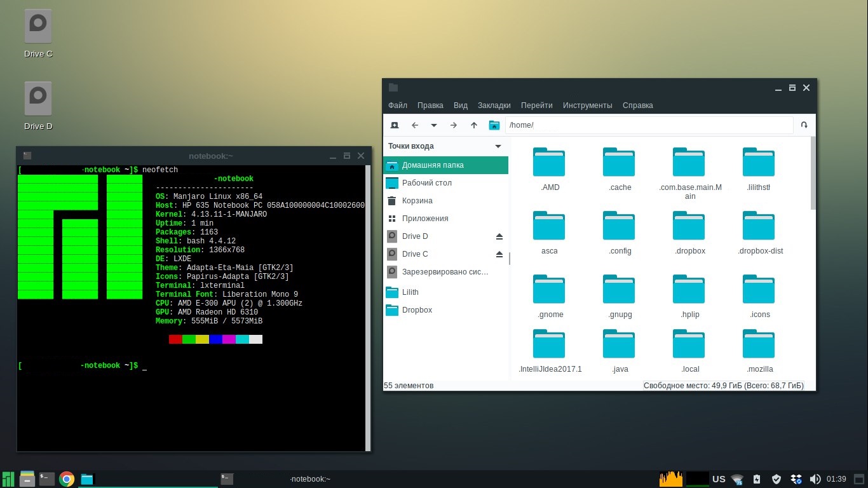868x488 pixels.
Task: Select the .cache folder
Action: click(x=620, y=169)
